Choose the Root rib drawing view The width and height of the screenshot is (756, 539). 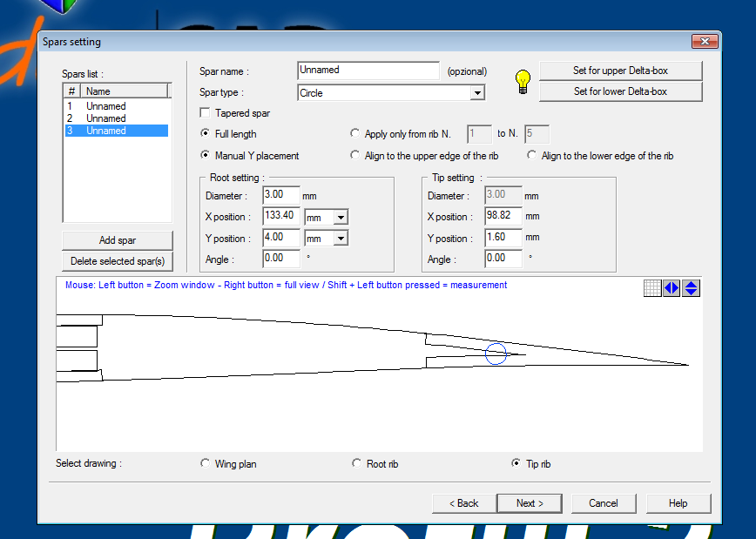click(x=357, y=464)
